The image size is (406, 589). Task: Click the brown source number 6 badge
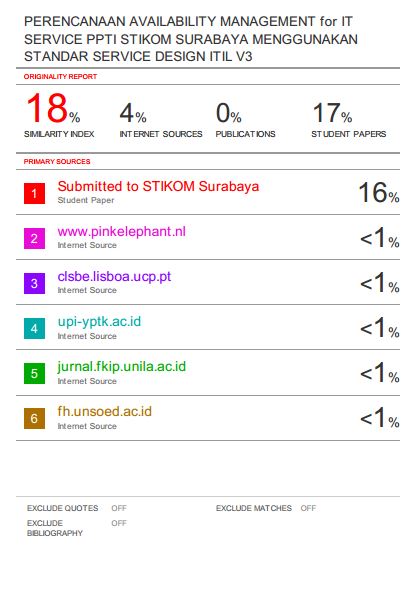tap(34, 418)
